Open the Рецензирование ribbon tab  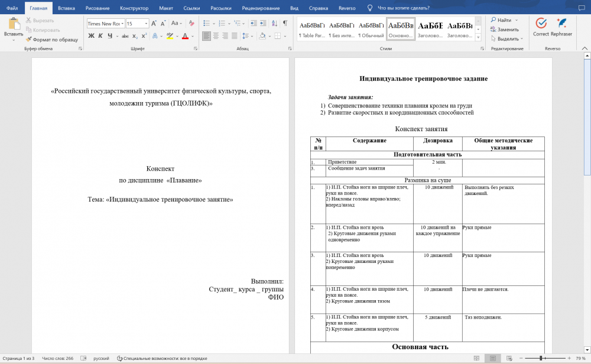click(260, 8)
